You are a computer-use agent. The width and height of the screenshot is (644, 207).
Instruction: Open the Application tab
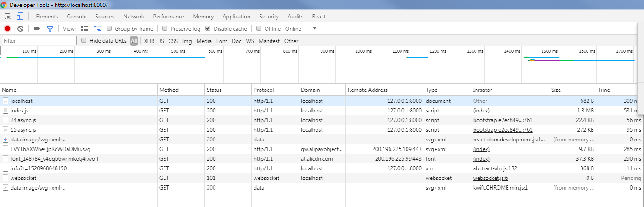tap(236, 17)
